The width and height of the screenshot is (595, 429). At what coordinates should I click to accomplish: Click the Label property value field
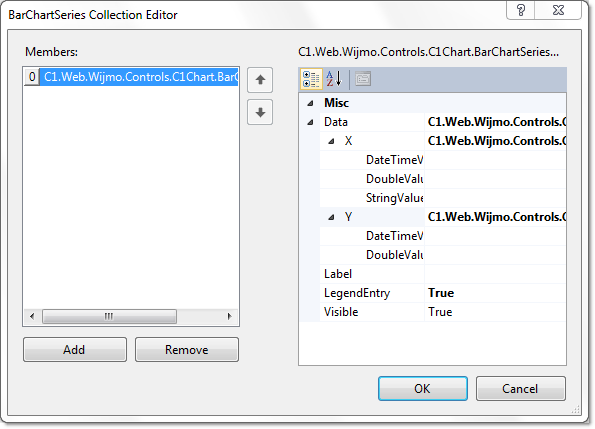click(495, 274)
